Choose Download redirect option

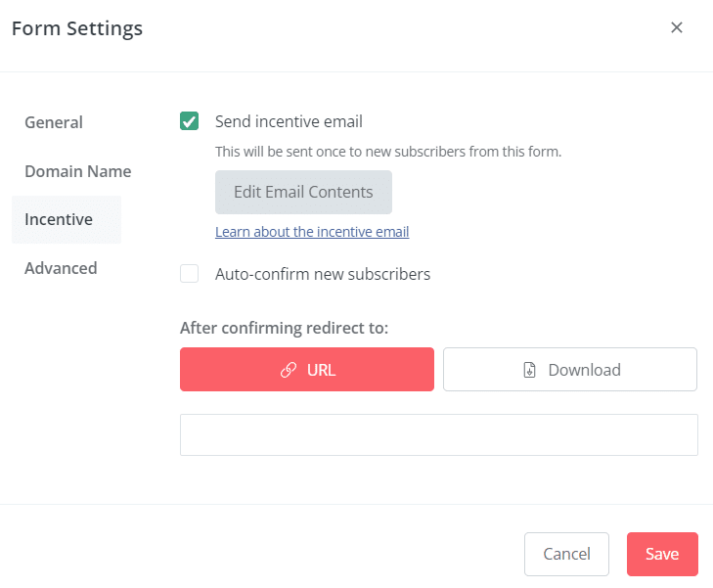[x=570, y=370]
